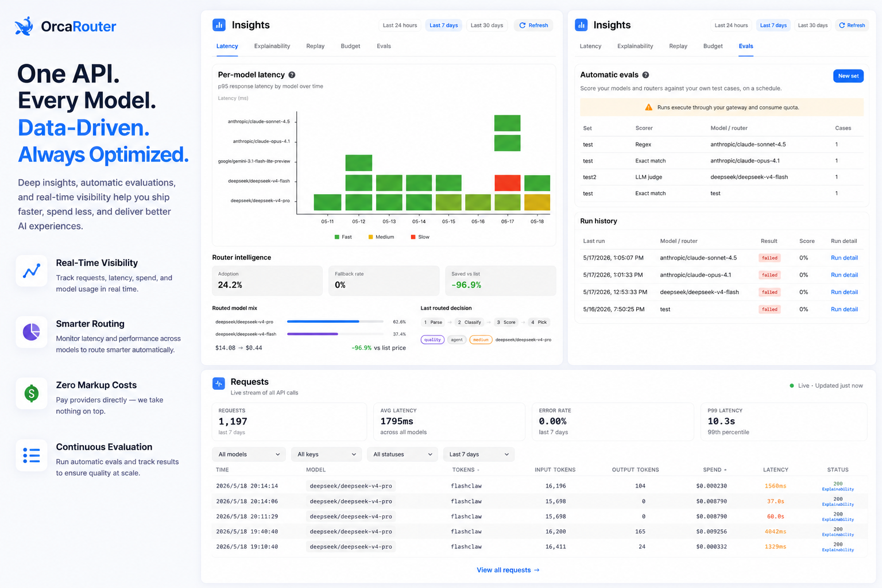
Task: Click the OrcaRouter whale logo
Action: coord(24,26)
